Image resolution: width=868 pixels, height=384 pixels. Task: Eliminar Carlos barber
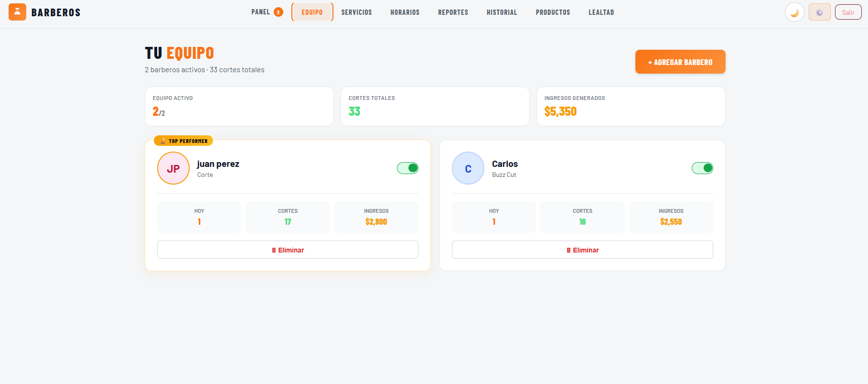point(582,250)
